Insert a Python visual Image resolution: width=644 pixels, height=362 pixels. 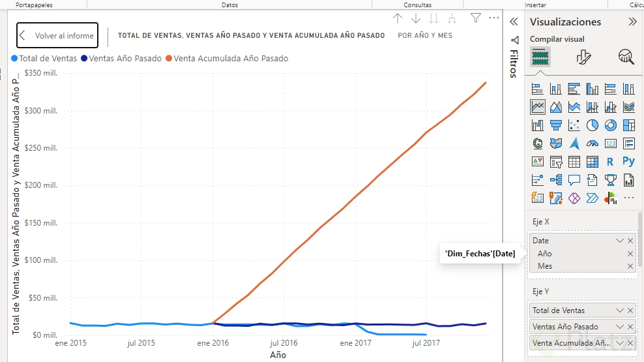(629, 161)
